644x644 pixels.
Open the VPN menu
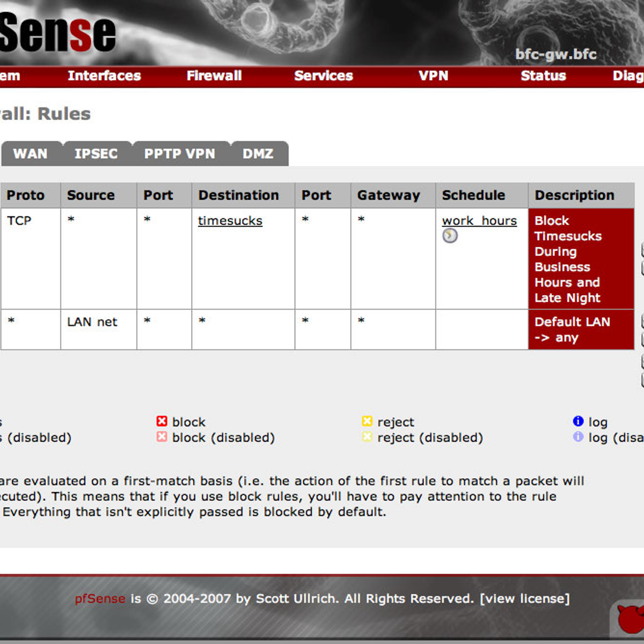point(434,76)
